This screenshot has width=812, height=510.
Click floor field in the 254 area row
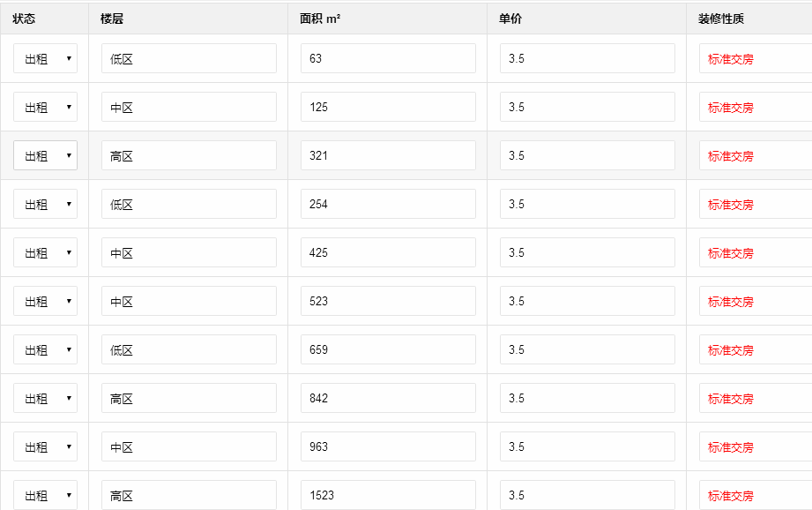pos(189,205)
